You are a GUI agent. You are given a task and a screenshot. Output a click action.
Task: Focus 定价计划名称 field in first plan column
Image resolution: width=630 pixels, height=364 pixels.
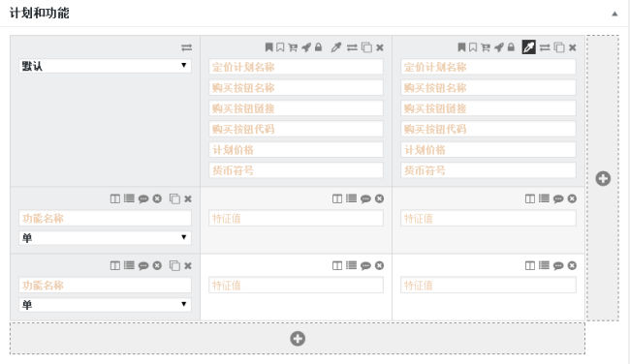pos(297,67)
